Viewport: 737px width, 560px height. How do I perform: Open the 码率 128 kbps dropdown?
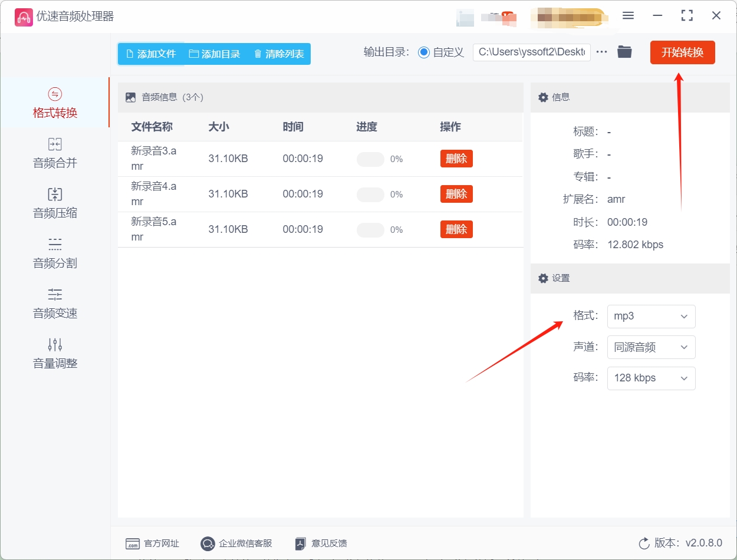tap(651, 378)
